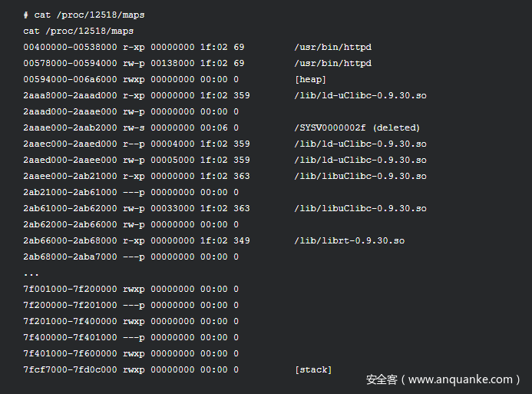Select the address range 00594000-006a6000

click(x=70, y=79)
